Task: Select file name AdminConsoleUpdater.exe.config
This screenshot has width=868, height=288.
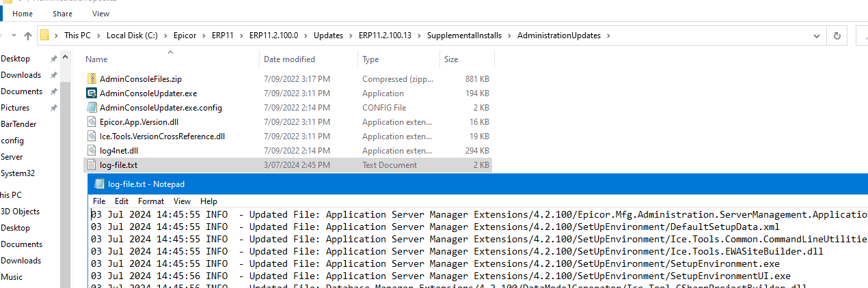Action: point(161,108)
